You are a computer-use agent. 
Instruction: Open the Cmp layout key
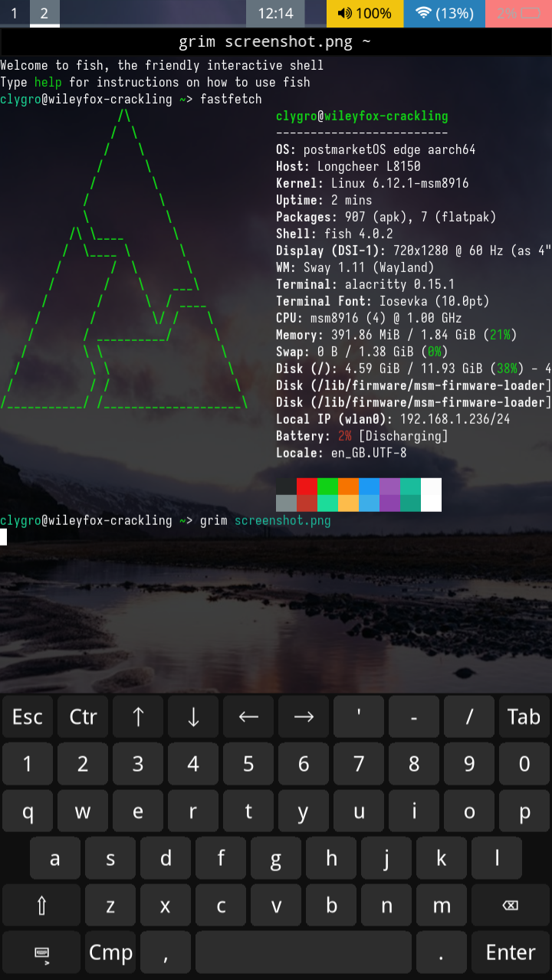click(110, 952)
